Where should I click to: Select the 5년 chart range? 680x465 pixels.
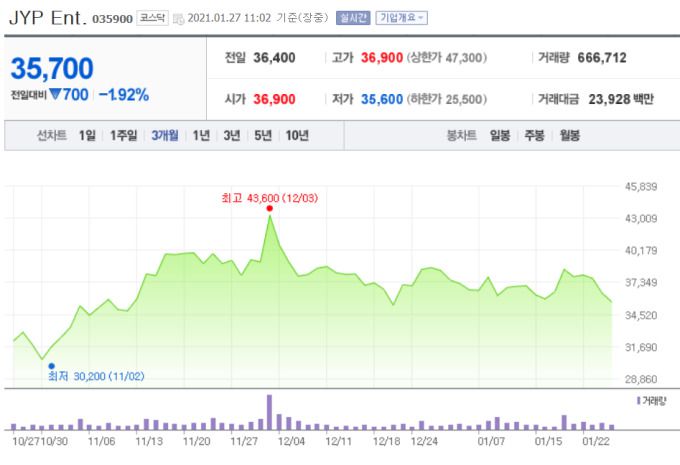263,136
